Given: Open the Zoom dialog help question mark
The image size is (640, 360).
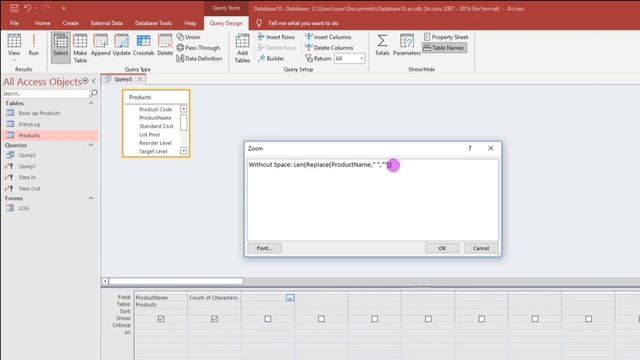Looking at the screenshot, I should point(470,148).
